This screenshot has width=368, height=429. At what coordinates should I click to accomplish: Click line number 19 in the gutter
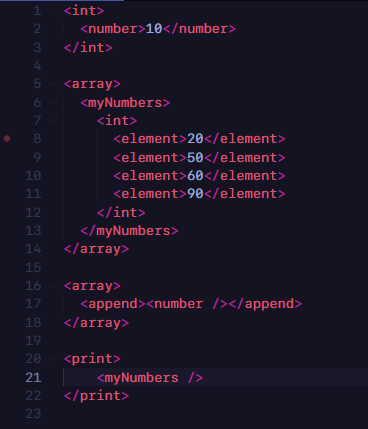click(33, 341)
